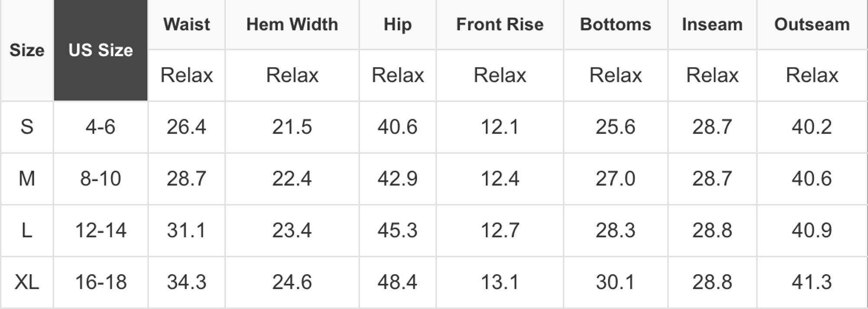Click hip value 45.3 cell

point(398,230)
